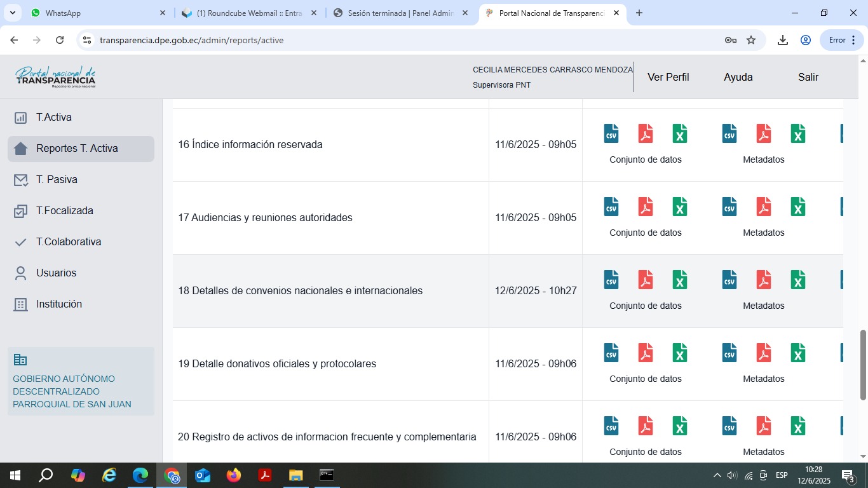
Task: Download PDF metadata for Índice información reservada
Action: 763,134
